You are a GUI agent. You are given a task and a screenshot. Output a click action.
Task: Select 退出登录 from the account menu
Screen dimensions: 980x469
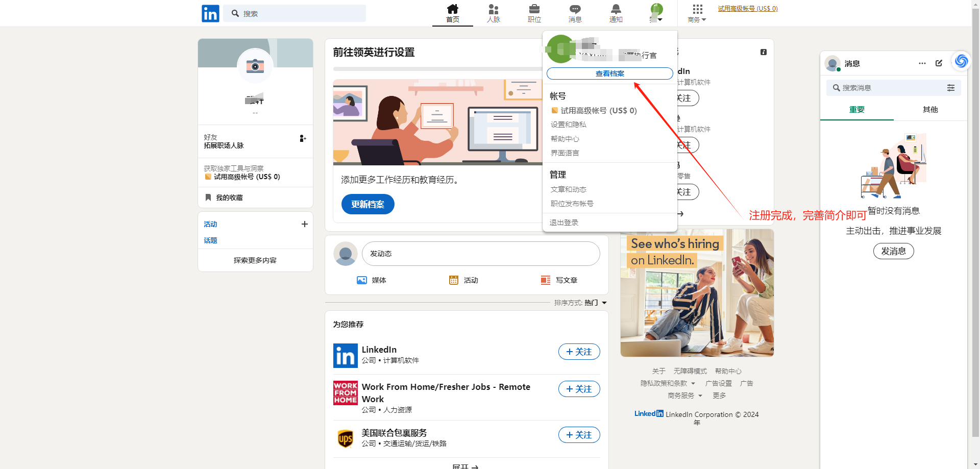[563, 222]
